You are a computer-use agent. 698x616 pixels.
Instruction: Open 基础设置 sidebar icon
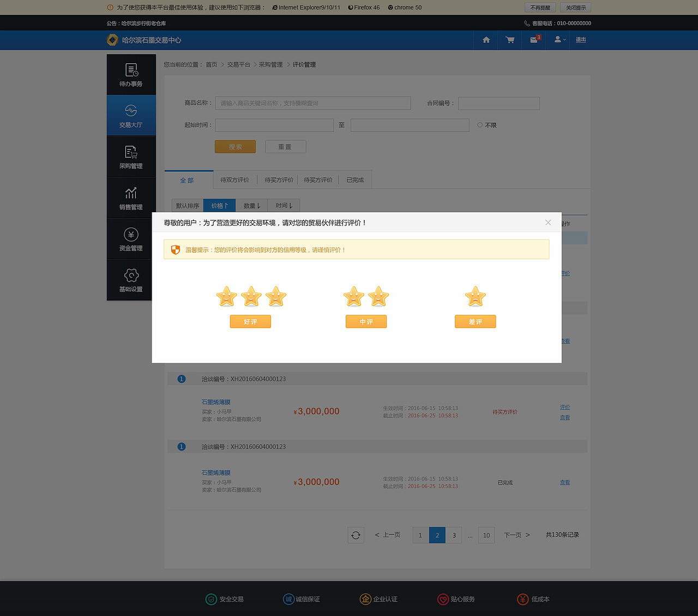click(x=131, y=280)
